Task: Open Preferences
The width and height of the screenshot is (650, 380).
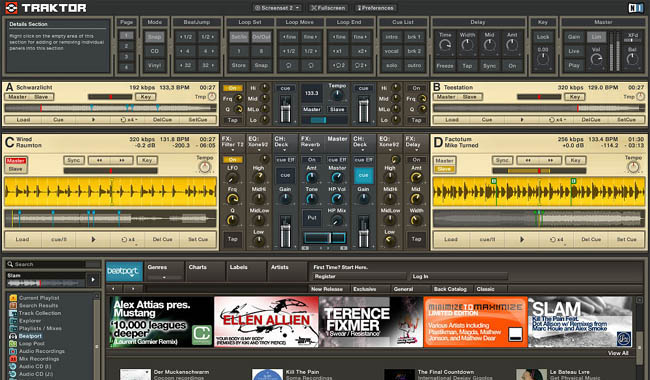Action: click(x=375, y=8)
